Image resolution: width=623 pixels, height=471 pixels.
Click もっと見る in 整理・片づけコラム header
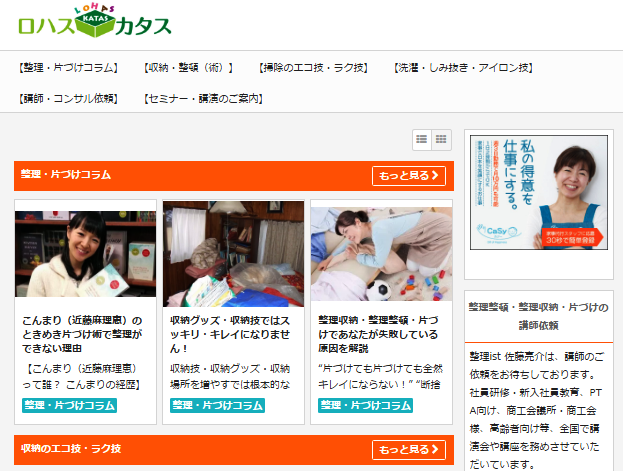coord(409,176)
